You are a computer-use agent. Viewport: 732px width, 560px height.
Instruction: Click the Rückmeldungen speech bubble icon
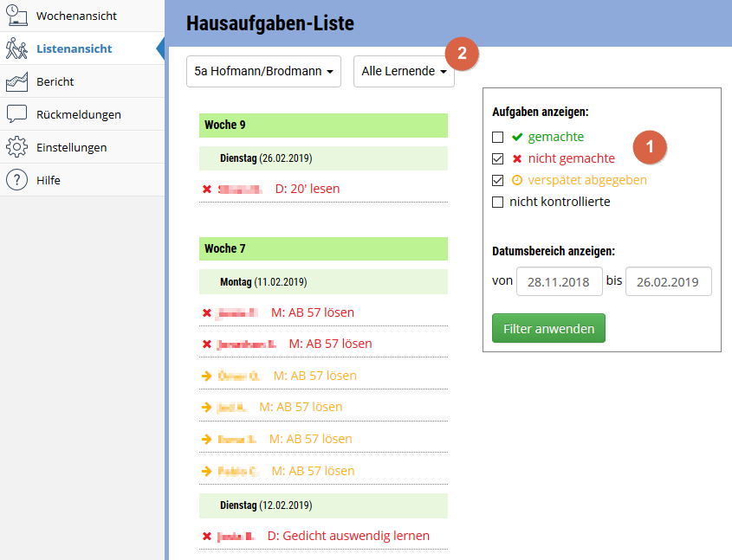(x=16, y=114)
